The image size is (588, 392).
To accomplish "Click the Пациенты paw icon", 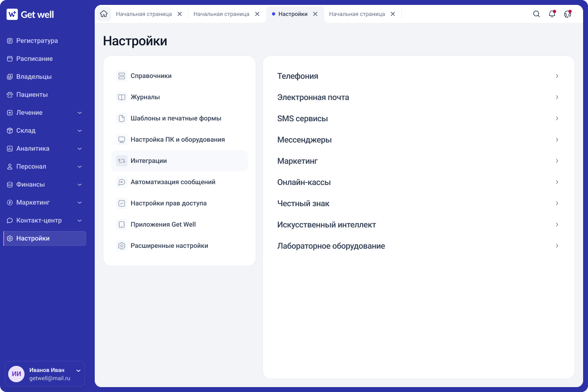I will click(10, 95).
